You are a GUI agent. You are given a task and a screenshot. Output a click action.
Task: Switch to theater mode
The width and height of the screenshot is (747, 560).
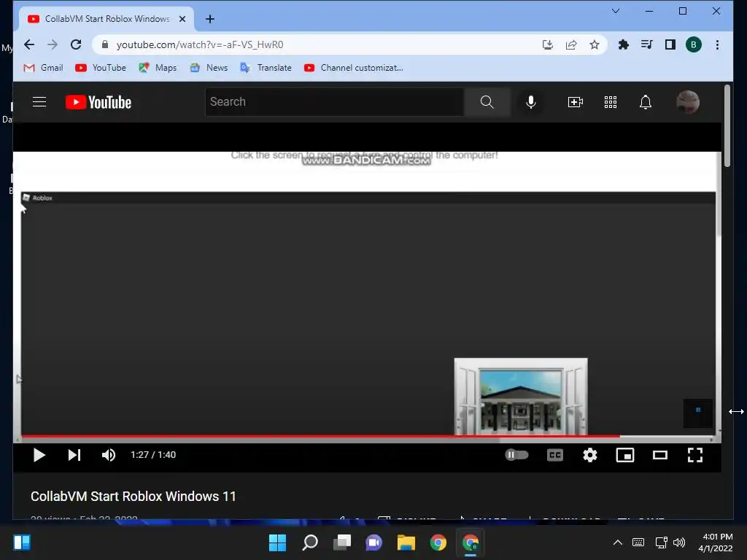(659, 455)
